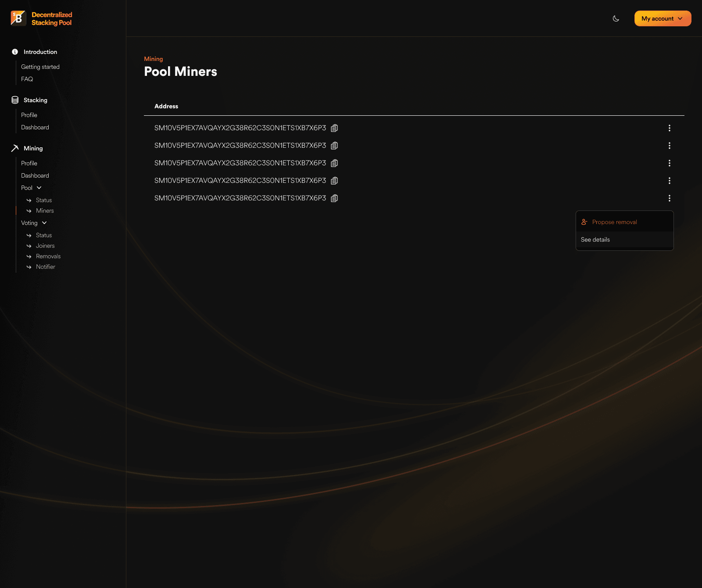Open the kebab menu for the second miner
The height and width of the screenshot is (588, 702).
[x=670, y=146]
